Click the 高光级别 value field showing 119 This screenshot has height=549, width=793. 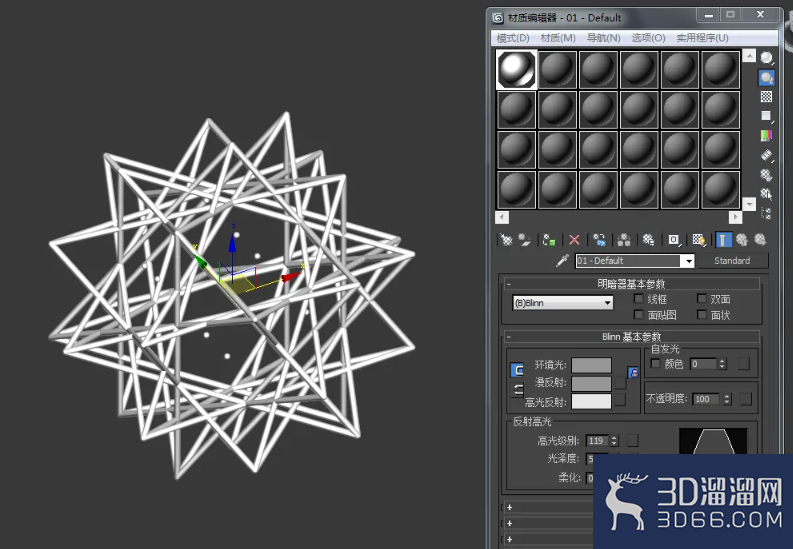click(597, 441)
